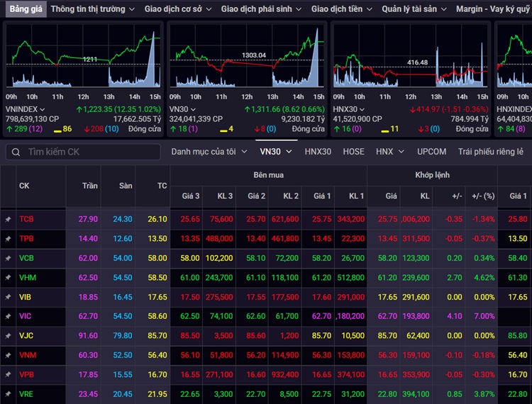Open Giao dịch cơ sở menu
The height and width of the screenshot is (404, 532).
click(178, 9)
